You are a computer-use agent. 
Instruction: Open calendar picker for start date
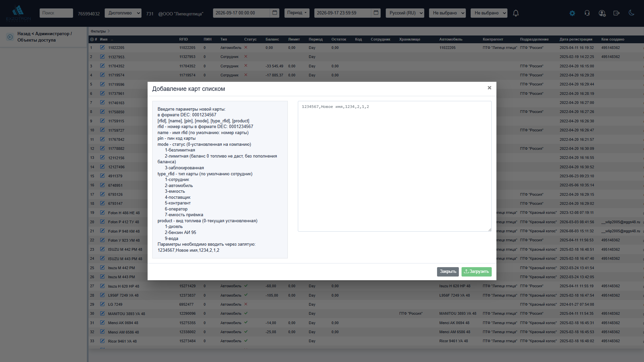pyautogui.click(x=275, y=13)
